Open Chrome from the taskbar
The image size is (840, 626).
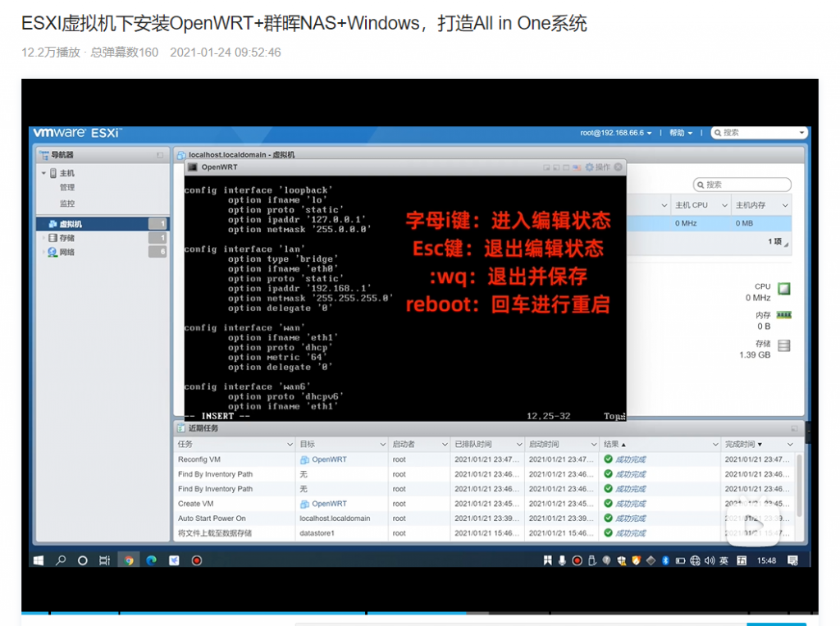tap(128, 560)
